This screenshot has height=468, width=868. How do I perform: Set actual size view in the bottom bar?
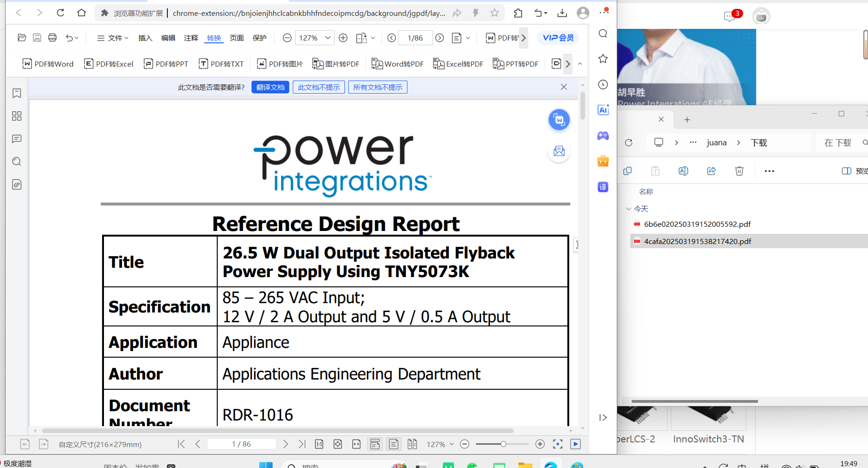tap(319, 444)
